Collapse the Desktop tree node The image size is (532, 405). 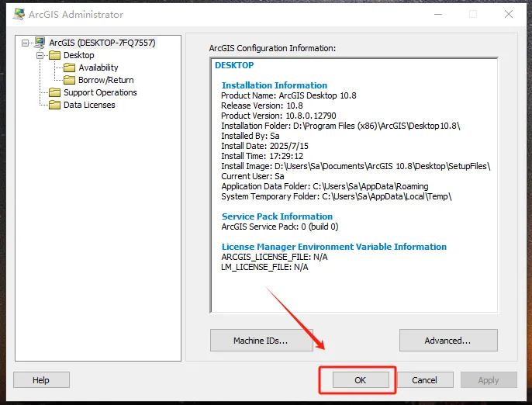(x=40, y=55)
